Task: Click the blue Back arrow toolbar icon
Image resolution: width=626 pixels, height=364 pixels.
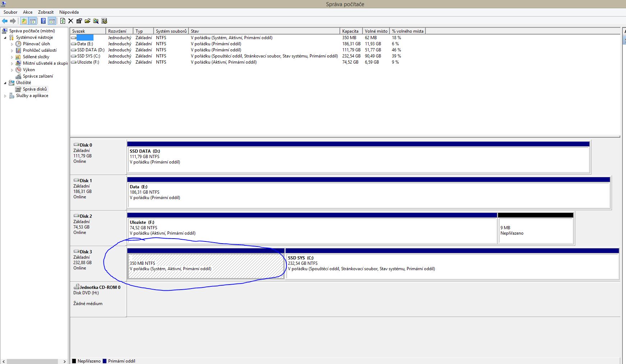Action: point(5,21)
